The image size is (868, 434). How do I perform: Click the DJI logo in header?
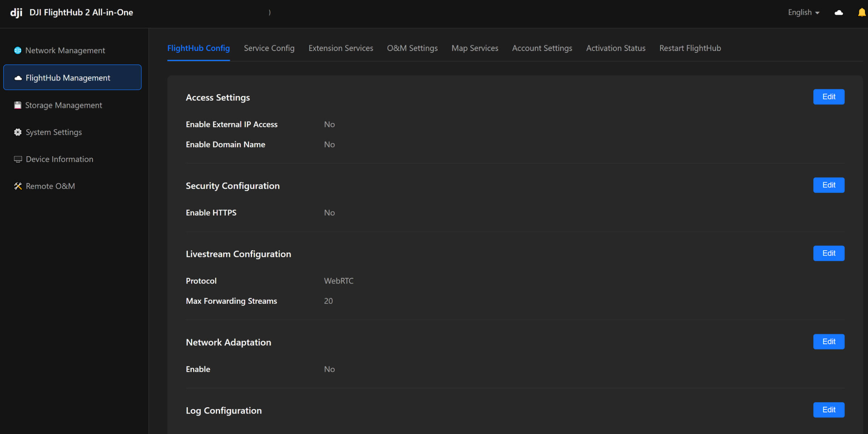(16, 13)
